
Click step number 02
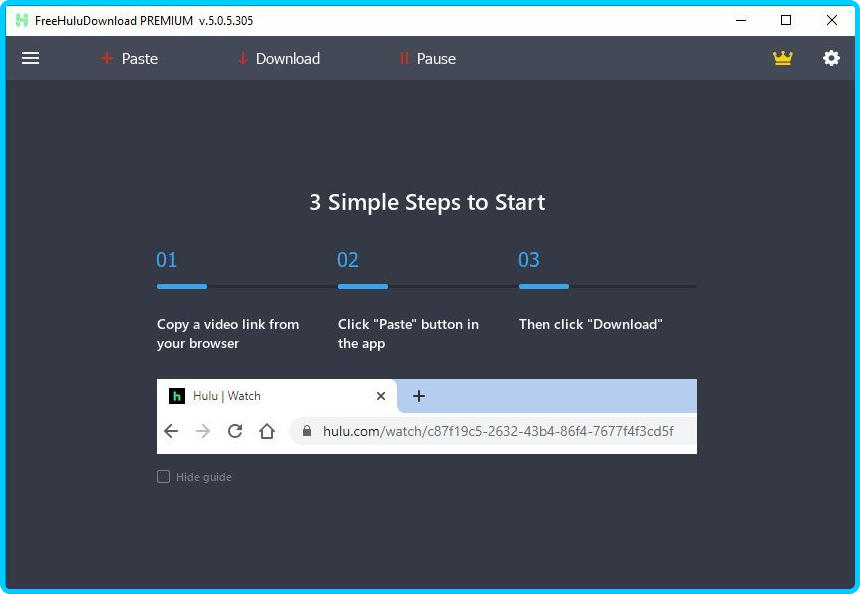(x=348, y=259)
